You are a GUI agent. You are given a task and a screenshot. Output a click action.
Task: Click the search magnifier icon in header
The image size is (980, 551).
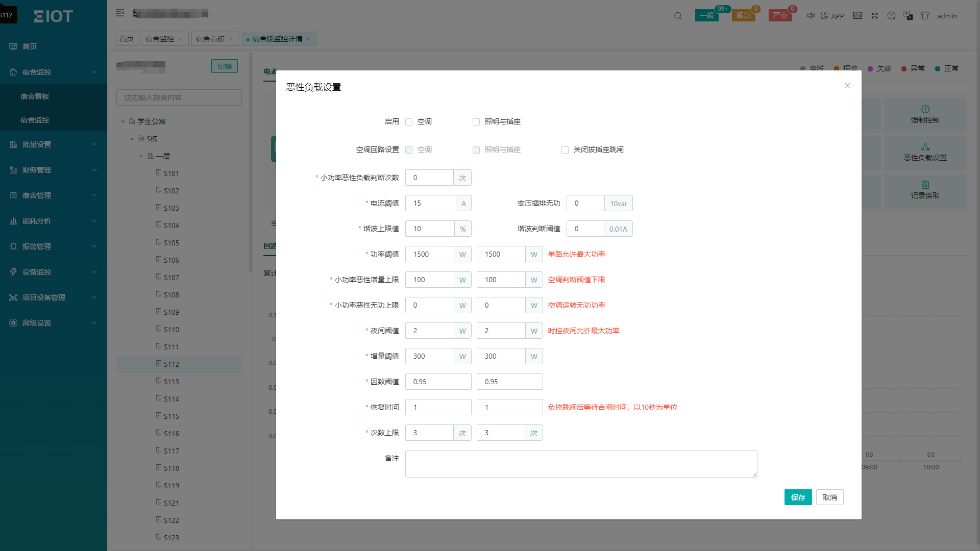[678, 16]
